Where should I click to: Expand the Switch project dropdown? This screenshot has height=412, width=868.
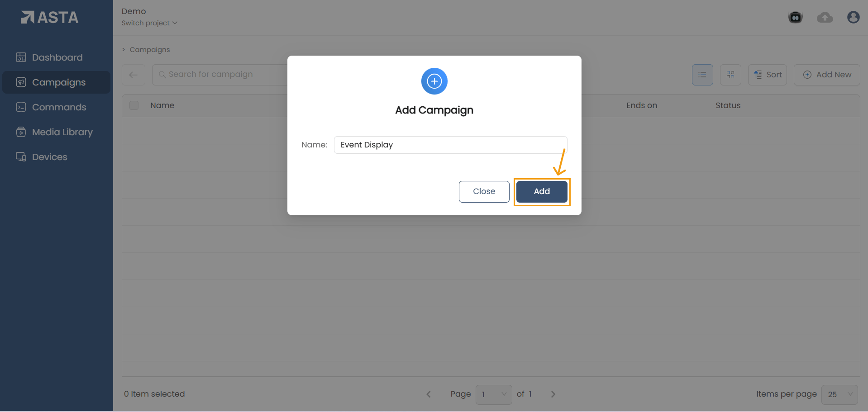click(x=149, y=23)
